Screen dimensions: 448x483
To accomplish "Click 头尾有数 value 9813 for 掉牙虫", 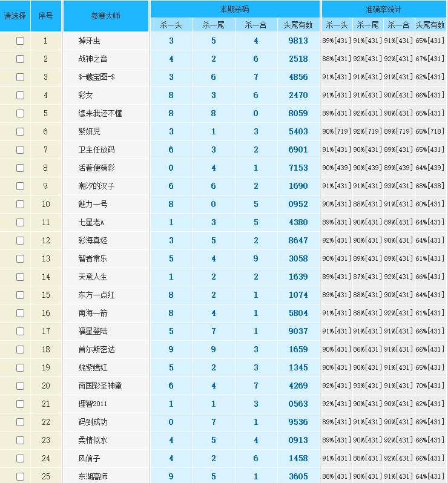I will [x=298, y=41].
